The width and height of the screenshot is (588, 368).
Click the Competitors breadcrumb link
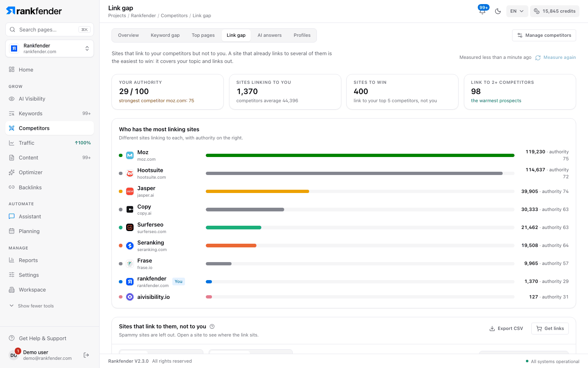pyautogui.click(x=174, y=16)
